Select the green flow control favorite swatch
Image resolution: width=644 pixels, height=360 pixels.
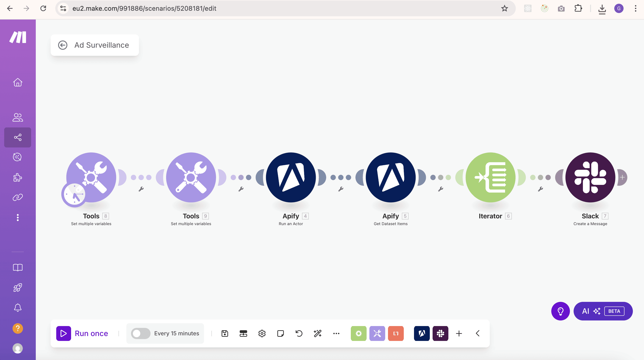[x=358, y=333]
